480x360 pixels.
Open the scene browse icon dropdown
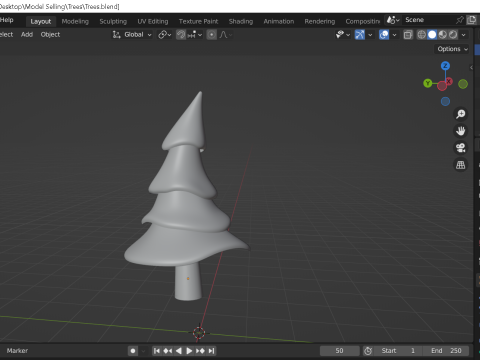coord(393,20)
